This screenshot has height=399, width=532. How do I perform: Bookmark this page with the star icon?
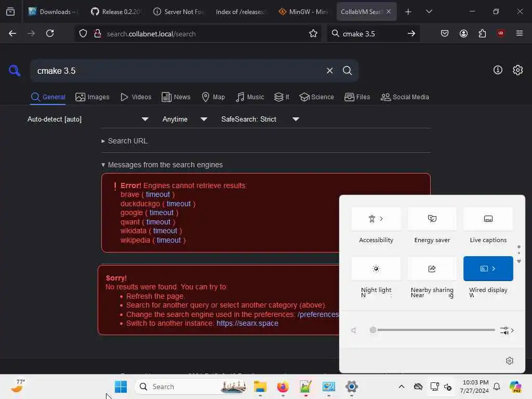coord(313,33)
